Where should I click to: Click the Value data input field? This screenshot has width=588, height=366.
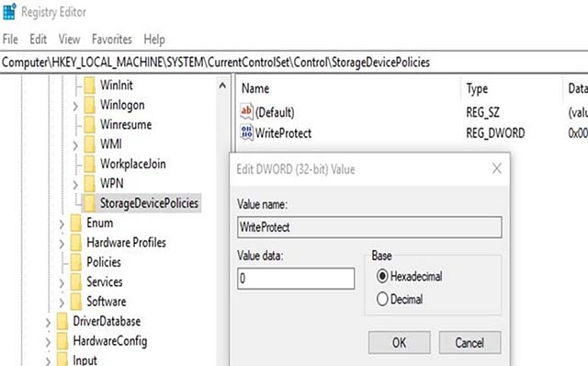296,279
